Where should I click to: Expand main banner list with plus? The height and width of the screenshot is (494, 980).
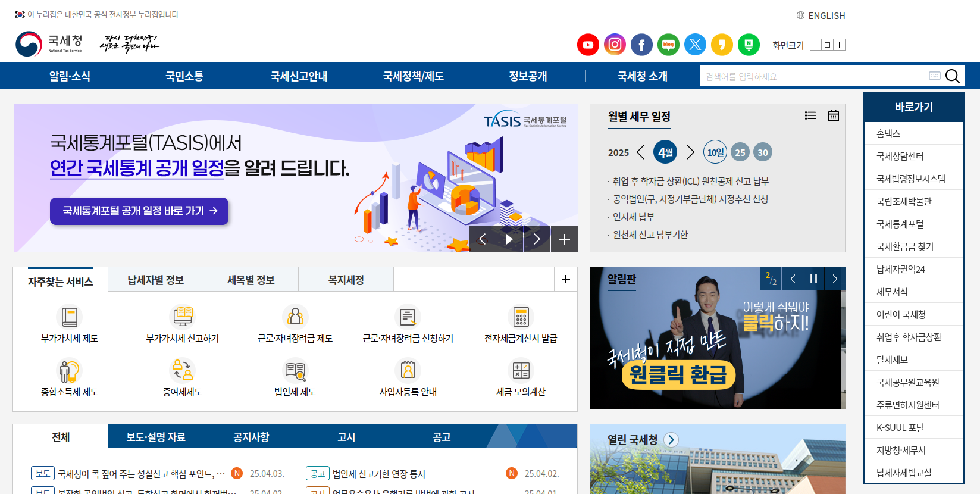[x=565, y=239]
